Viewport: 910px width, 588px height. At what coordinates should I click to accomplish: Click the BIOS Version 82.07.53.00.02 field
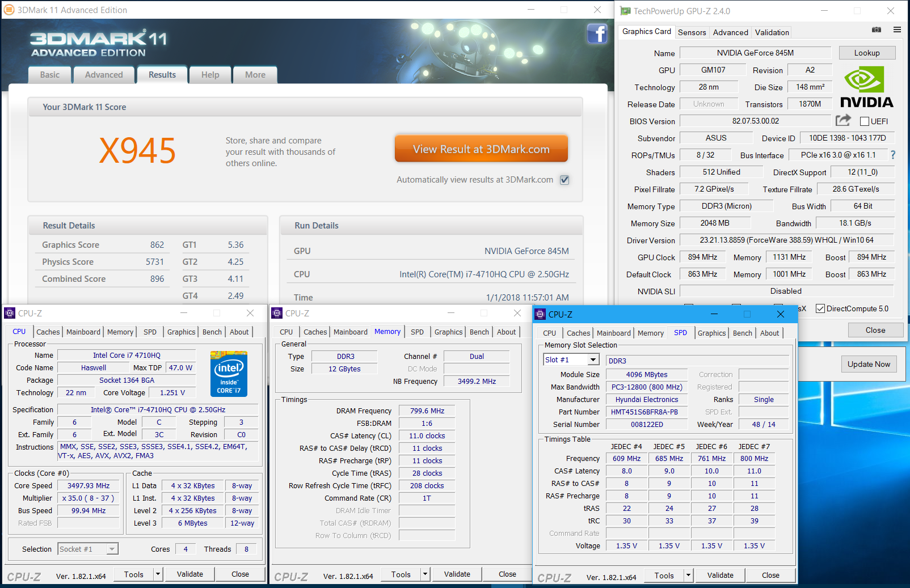(755, 121)
